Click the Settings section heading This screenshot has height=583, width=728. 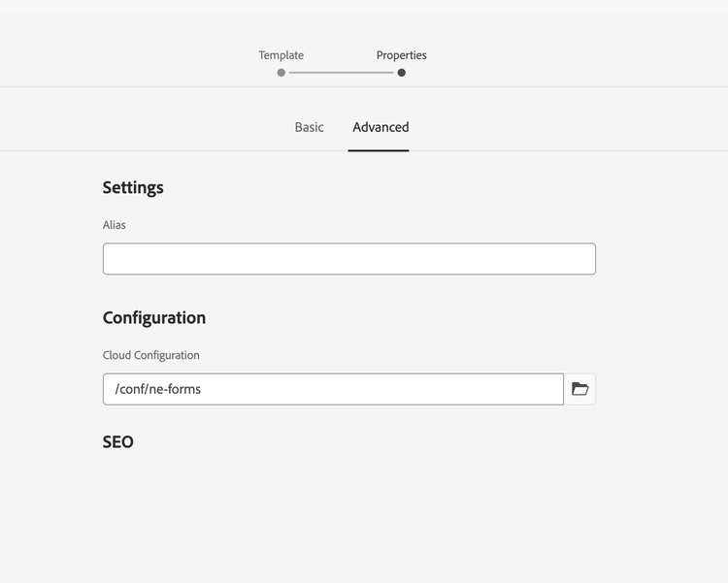click(x=133, y=187)
